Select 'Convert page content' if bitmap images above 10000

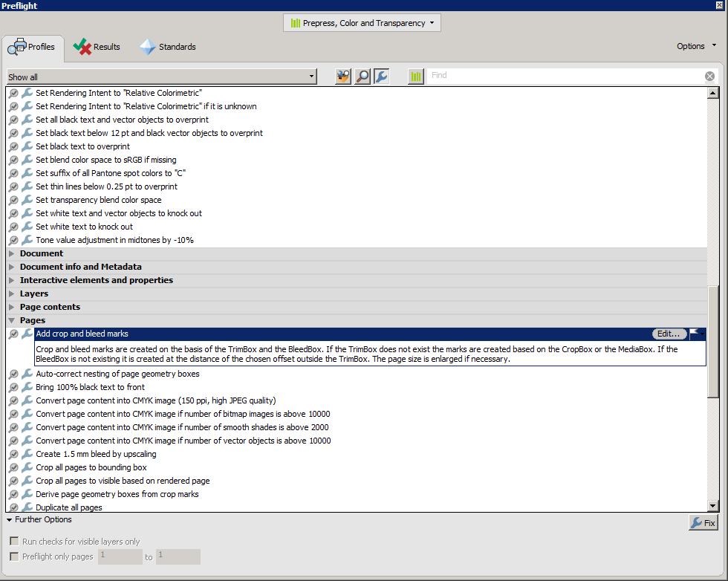click(x=183, y=414)
